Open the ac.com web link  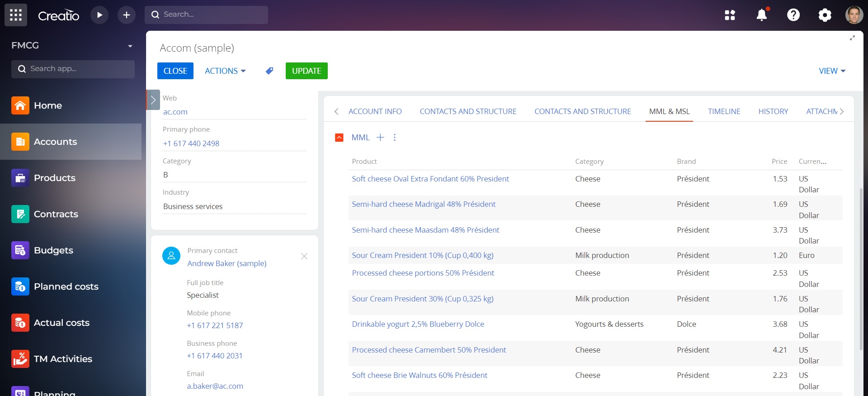175,112
